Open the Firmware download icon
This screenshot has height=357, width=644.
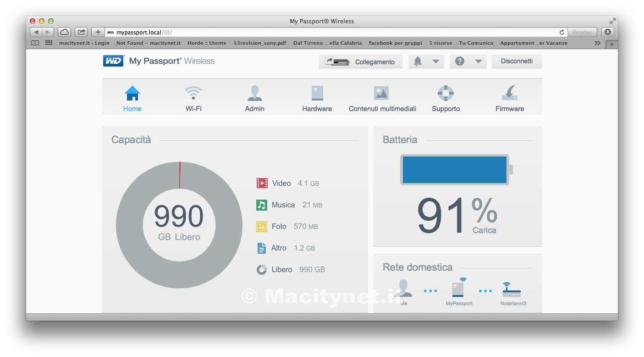[510, 93]
